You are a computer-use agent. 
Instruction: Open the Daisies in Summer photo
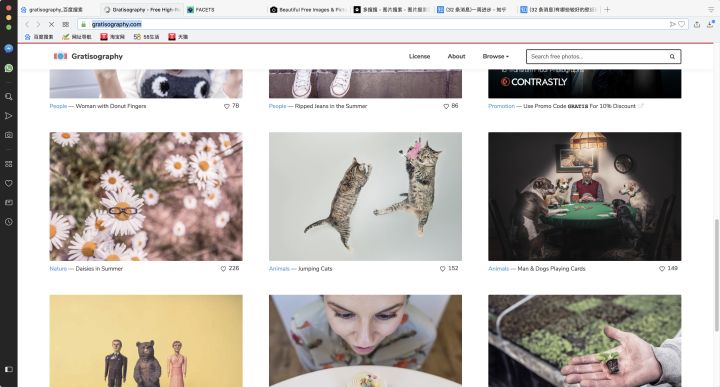click(x=146, y=196)
